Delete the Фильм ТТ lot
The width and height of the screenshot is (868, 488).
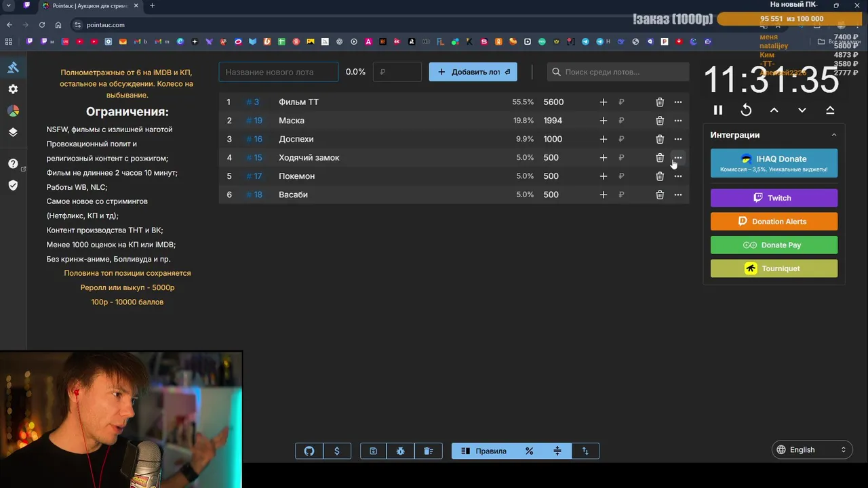660,102
